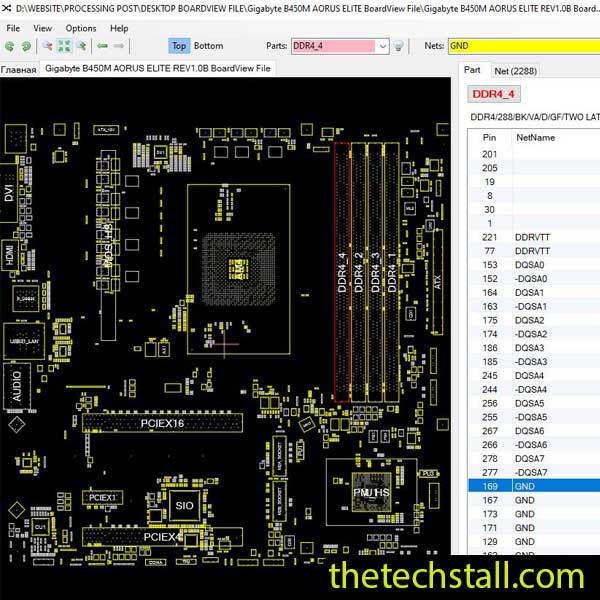
Task: Select pin 169 GND row in list
Action: click(x=530, y=485)
